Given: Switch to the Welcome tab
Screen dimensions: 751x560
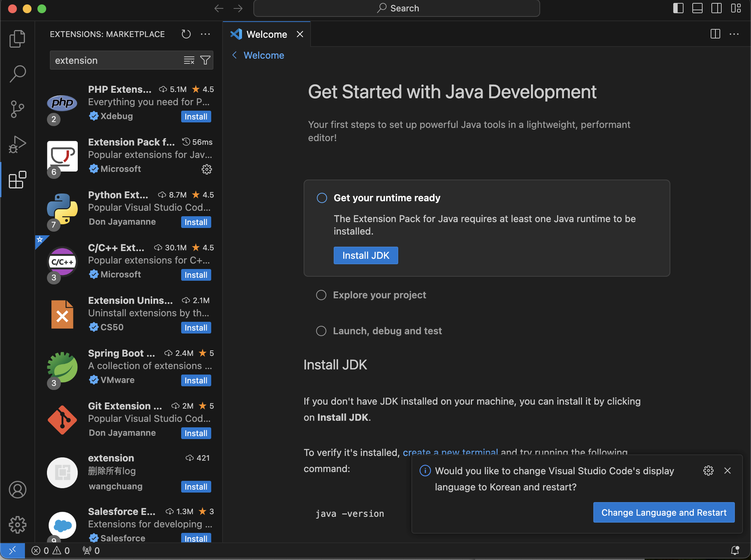Looking at the screenshot, I should 267,34.
